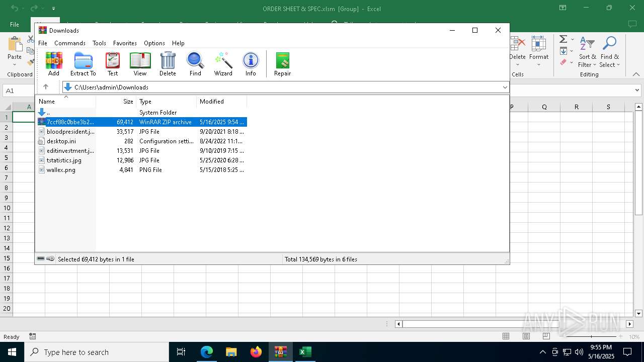Click the Add button in WinRAR toolbar
The width and height of the screenshot is (644, 362).
54,64
